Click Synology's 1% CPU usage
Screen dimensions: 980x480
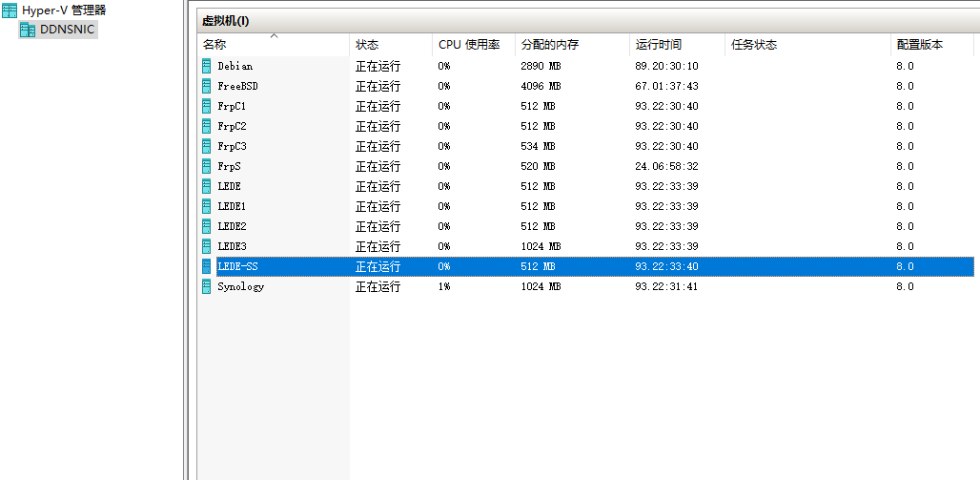443,286
